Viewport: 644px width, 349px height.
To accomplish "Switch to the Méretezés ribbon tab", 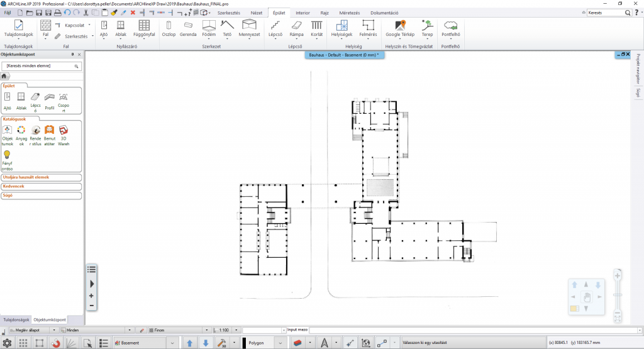I will [350, 13].
